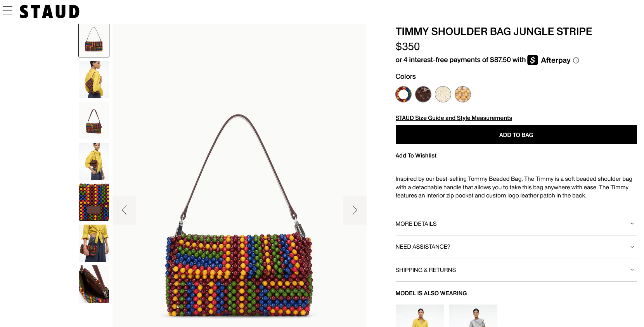The width and height of the screenshot is (644, 327).
Task: Choose the dark brown color swatch
Action: [x=423, y=94]
